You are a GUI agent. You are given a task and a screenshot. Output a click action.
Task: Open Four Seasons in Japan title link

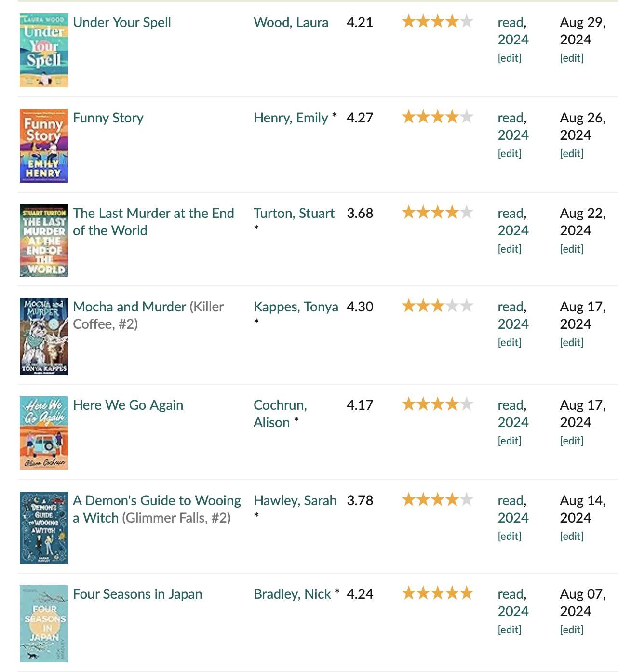click(137, 594)
